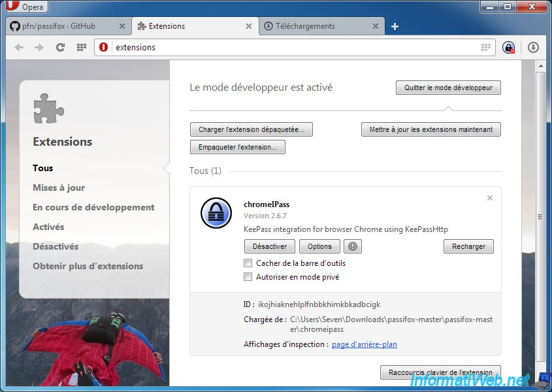The width and height of the screenshot is (552, 392).
Task: Click 'Empaqueter l'extension...' button
Action: point(238,147)
